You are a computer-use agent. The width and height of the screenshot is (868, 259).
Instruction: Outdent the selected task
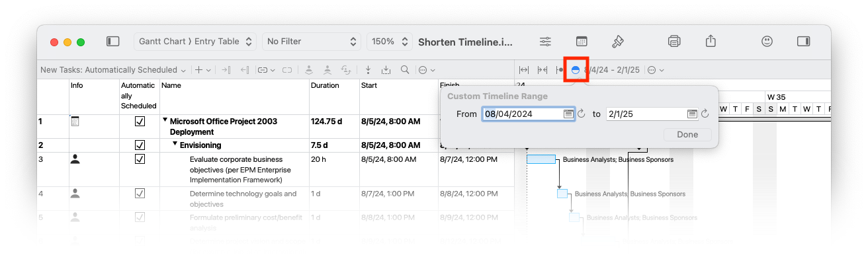(244, 69)
